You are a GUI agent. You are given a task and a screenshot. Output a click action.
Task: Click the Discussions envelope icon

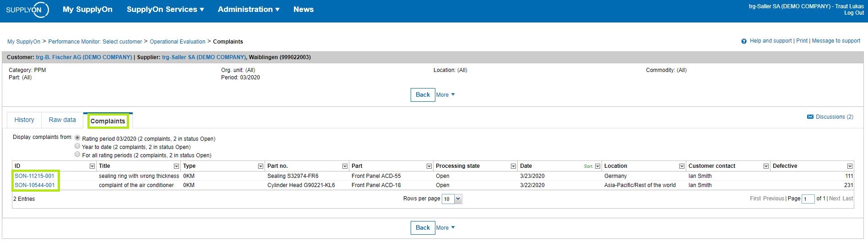tap(810, 117)
